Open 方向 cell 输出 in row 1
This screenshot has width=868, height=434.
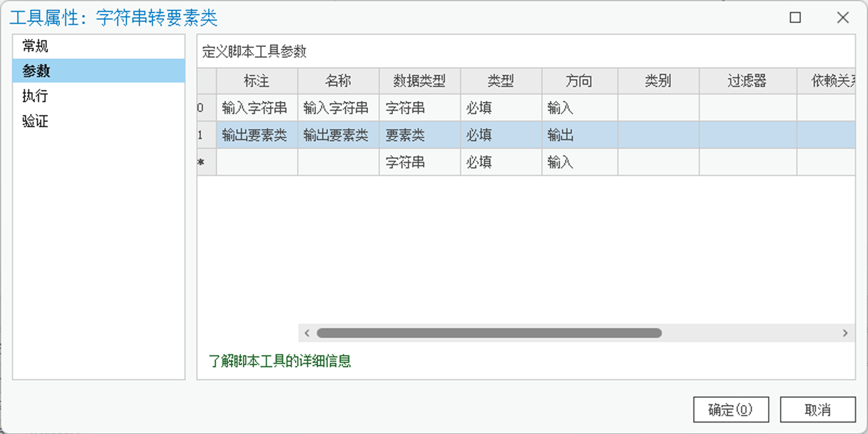(579, 135)
